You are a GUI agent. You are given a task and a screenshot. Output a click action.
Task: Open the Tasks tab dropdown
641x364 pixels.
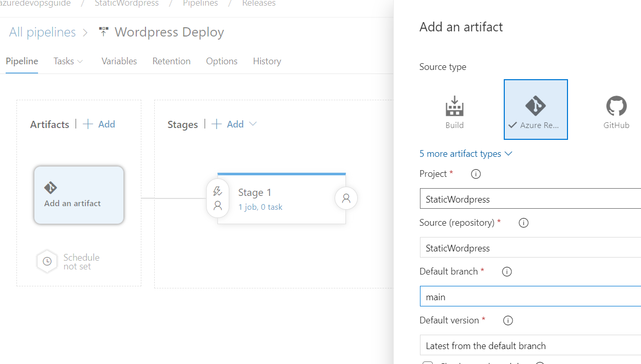tap(68, 61)
